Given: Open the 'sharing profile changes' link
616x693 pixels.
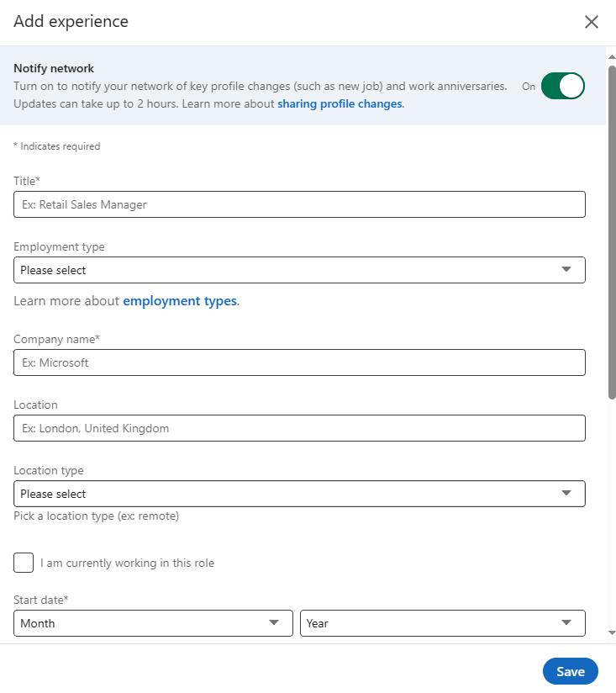Looking at the screenshot, I should tap(340, 103).
